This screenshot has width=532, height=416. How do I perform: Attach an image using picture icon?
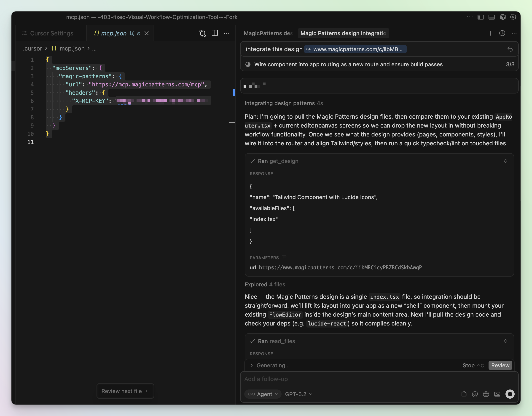click(x=497, y=394)
